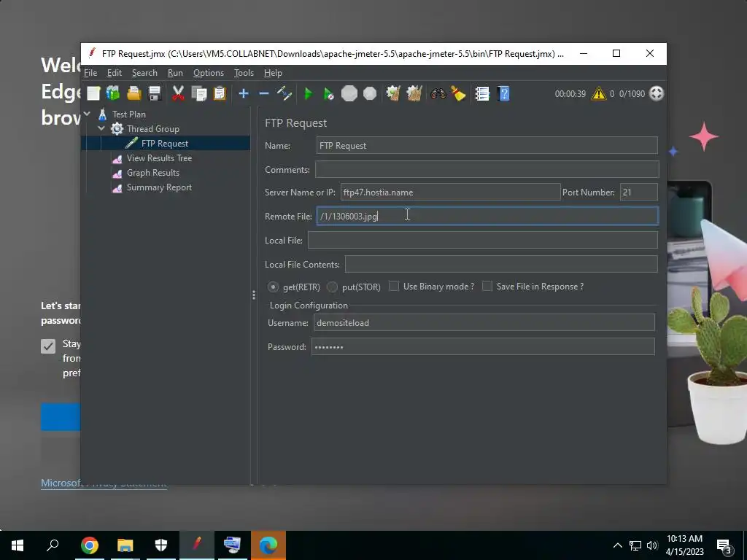Expand all nodes with plus icon
This screenshot has width=747, height=560.
tap(244, 94)
